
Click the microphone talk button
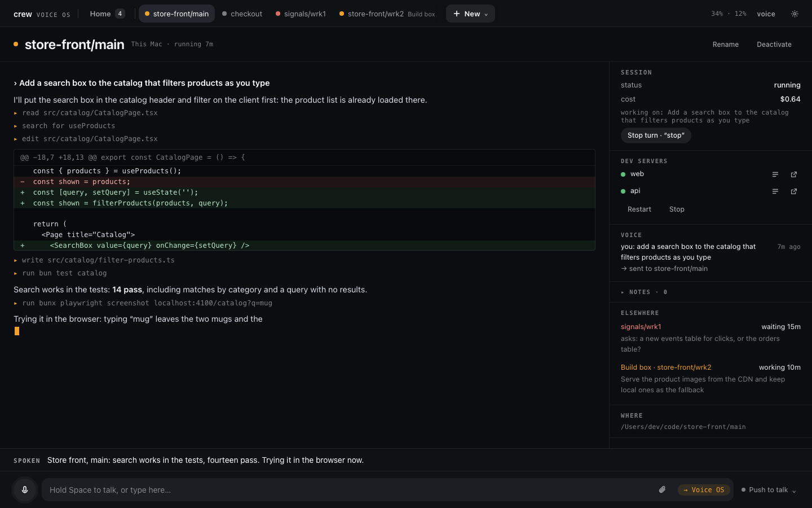[25, 490]
